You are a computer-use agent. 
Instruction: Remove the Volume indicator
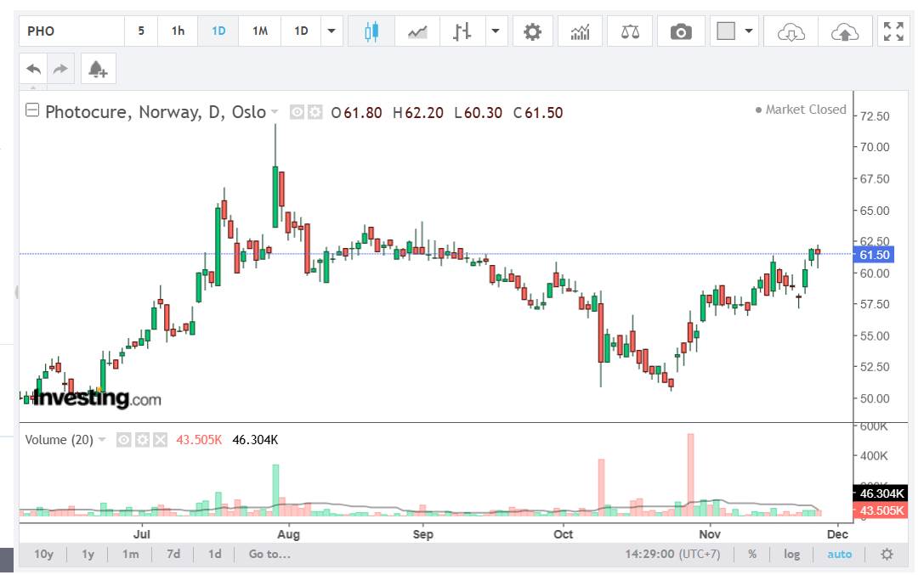(x=161, y=440)
